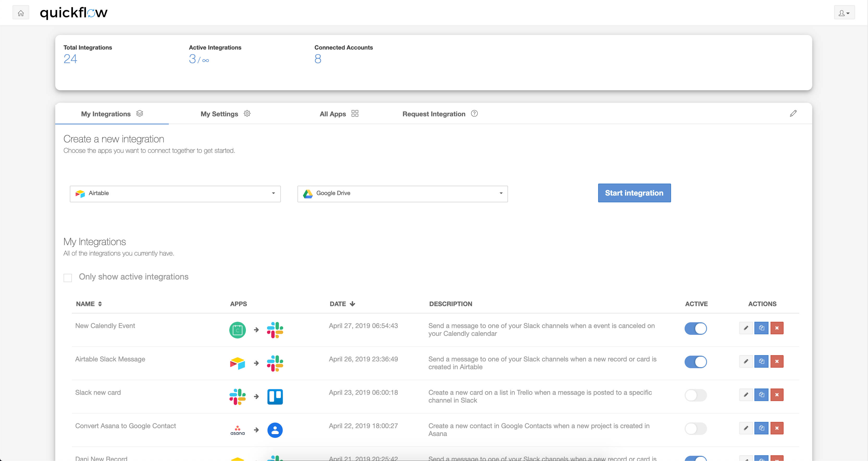The image size is (868, 461).
Task: Activate the Convert Asana to Google Contact toggle
Action: tap(696, 428)
